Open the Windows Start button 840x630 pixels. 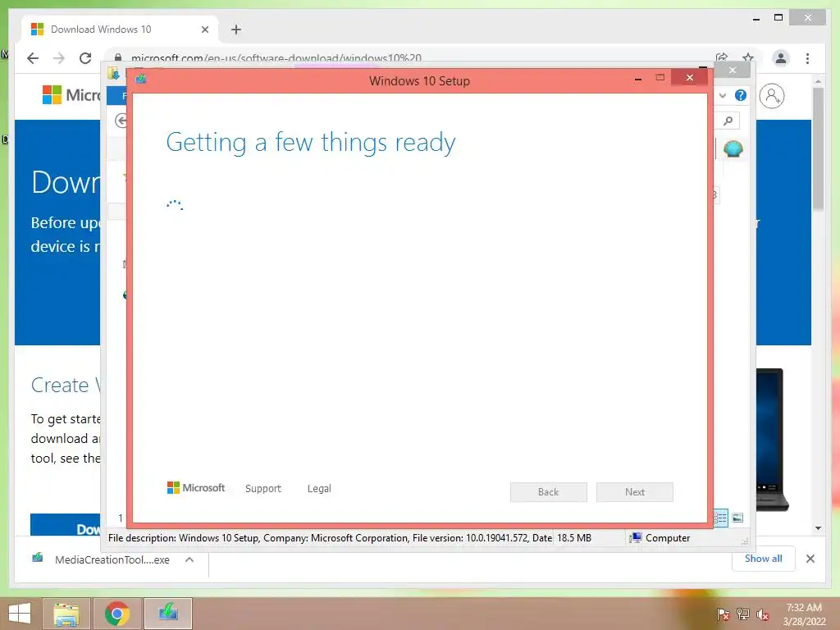point(20,614)
